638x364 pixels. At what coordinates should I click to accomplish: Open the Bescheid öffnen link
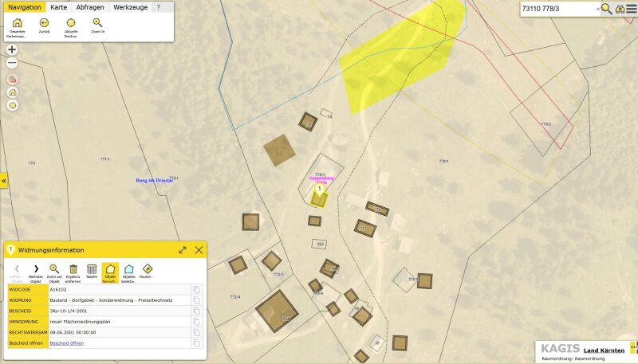pos(66,343)
